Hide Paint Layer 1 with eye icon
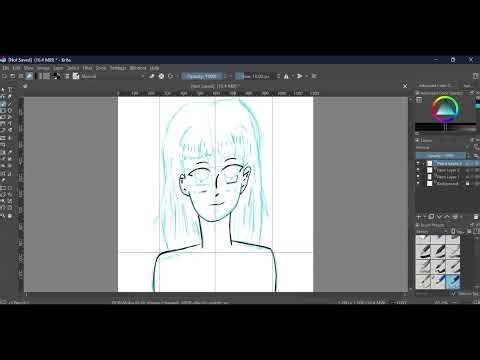Screen dimensions: 480x360 coord(418,177)
